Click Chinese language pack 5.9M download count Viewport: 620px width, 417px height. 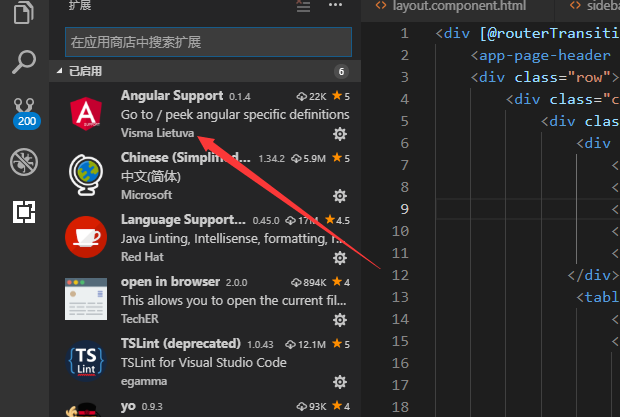click(x=308, y=158)
